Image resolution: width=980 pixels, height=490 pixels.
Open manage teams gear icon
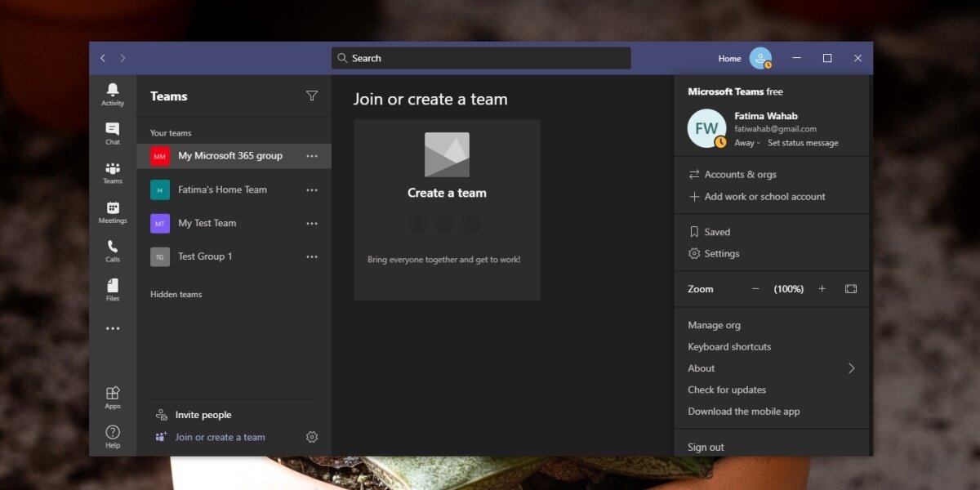311,437
